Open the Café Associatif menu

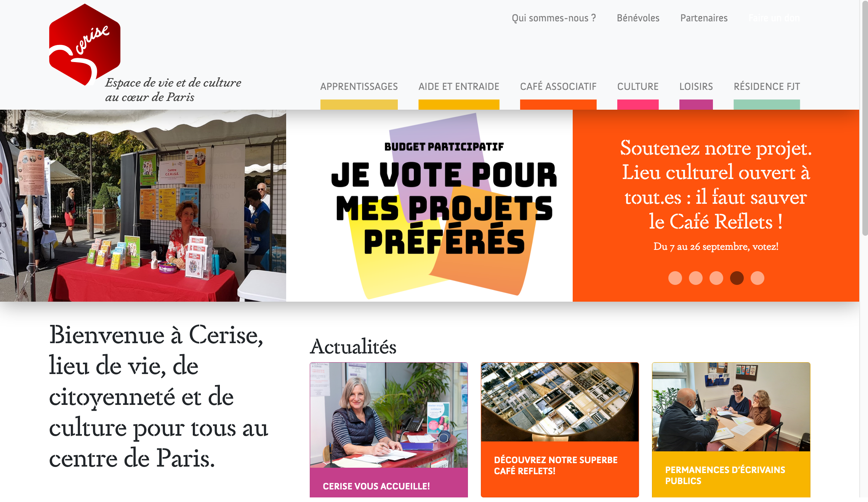[x=558, y=87]
